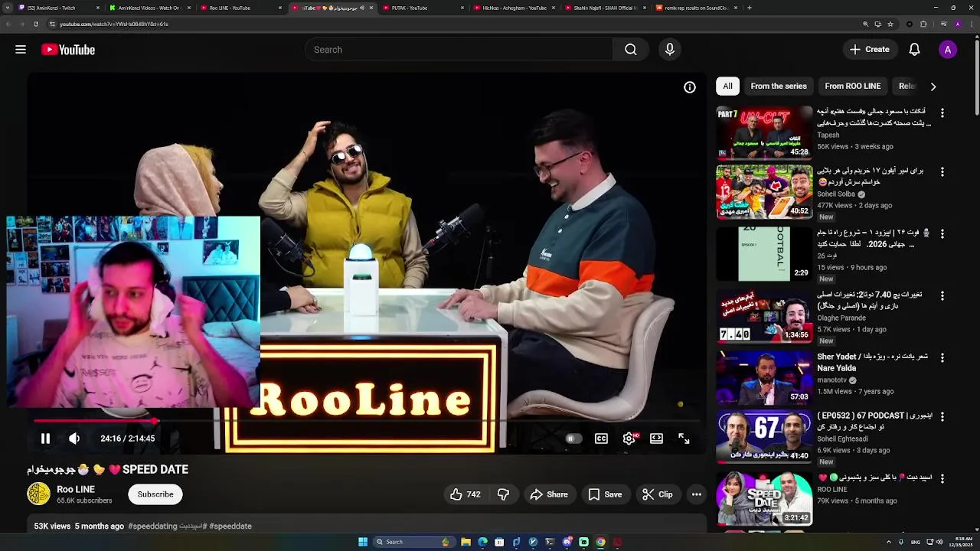Open options for 67 PODCAST video

coord(942,417)
